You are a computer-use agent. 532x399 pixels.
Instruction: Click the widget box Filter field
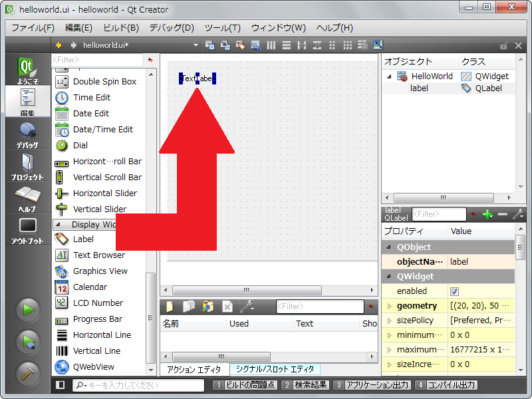(x=96, y=60)
